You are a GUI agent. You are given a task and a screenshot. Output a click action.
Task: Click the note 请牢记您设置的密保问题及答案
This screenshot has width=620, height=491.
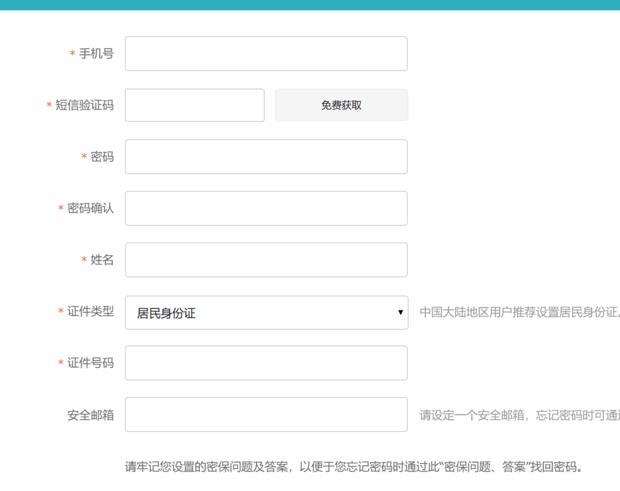(x=207, y=466)
